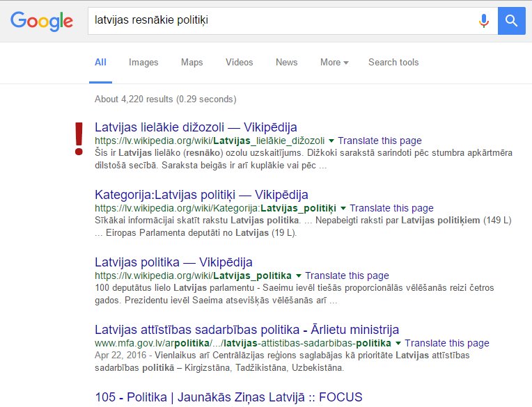Click 'Translate this page' for the dižozoli result
The height and width of the screenshot is (407, 532).
click(380, 141)
